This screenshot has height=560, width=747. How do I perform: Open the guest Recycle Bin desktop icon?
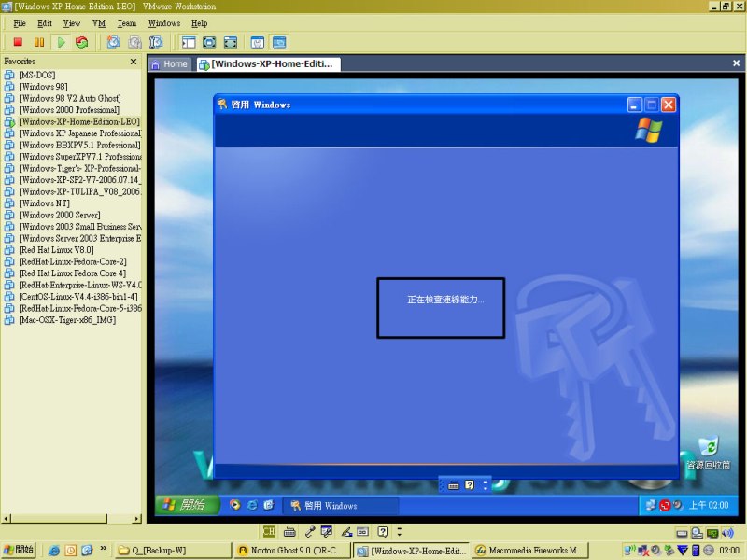[x=708, y=453]
